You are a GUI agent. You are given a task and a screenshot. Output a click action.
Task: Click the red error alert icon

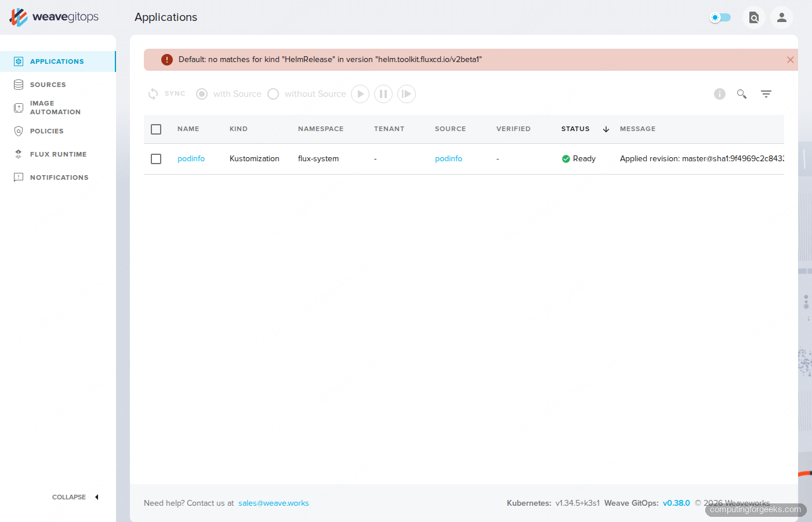(x=167, y=60)
